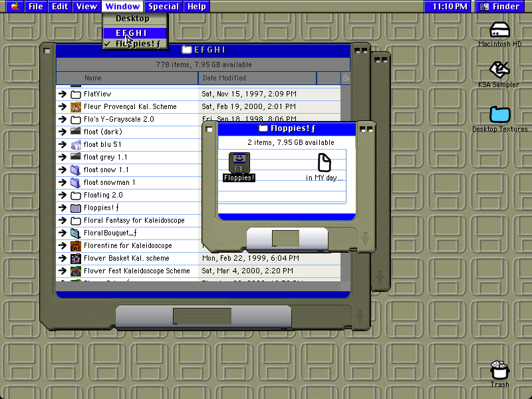Screen dimensions: 532x399
Task: Click the Flo's Y-Grayscale 2.0 folder icon
Action: (76, 120)
